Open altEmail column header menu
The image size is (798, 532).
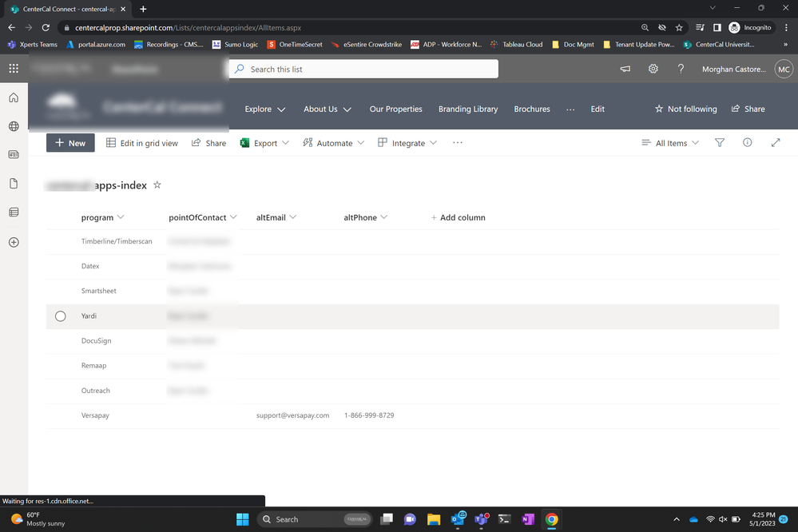(x=276, y=217)
